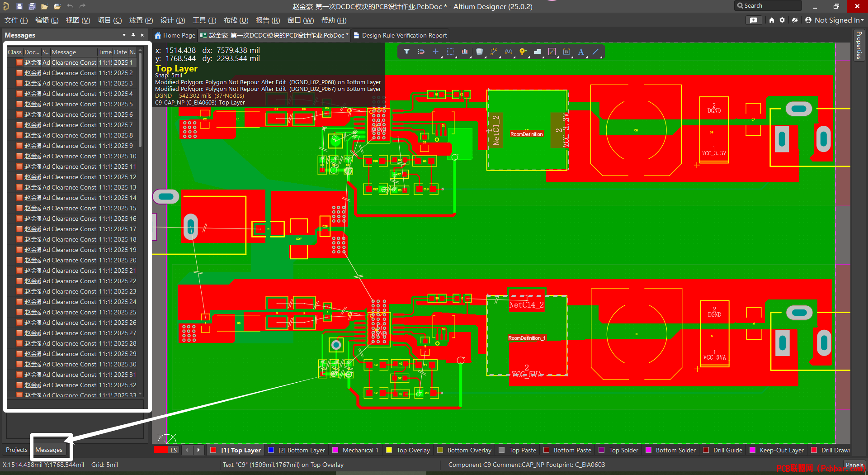Click the LS layer set button
Screen dimensions: 868x475
174,450
